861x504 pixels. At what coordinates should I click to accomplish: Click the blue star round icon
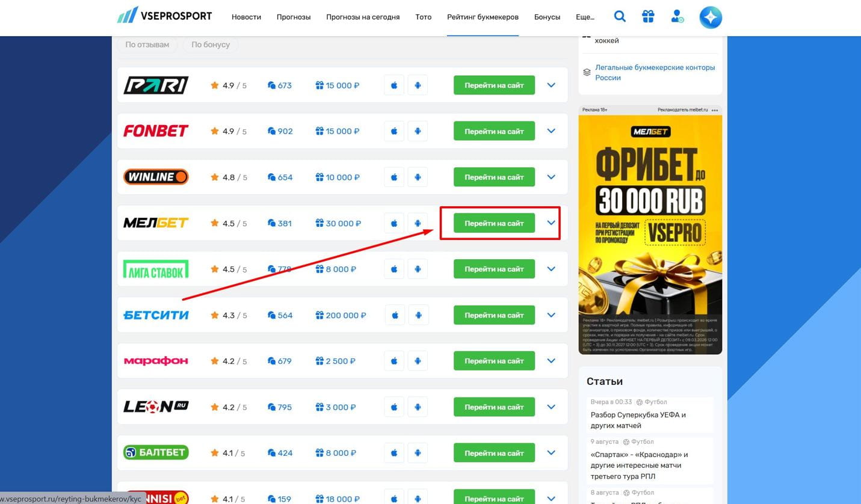[711, 17]
